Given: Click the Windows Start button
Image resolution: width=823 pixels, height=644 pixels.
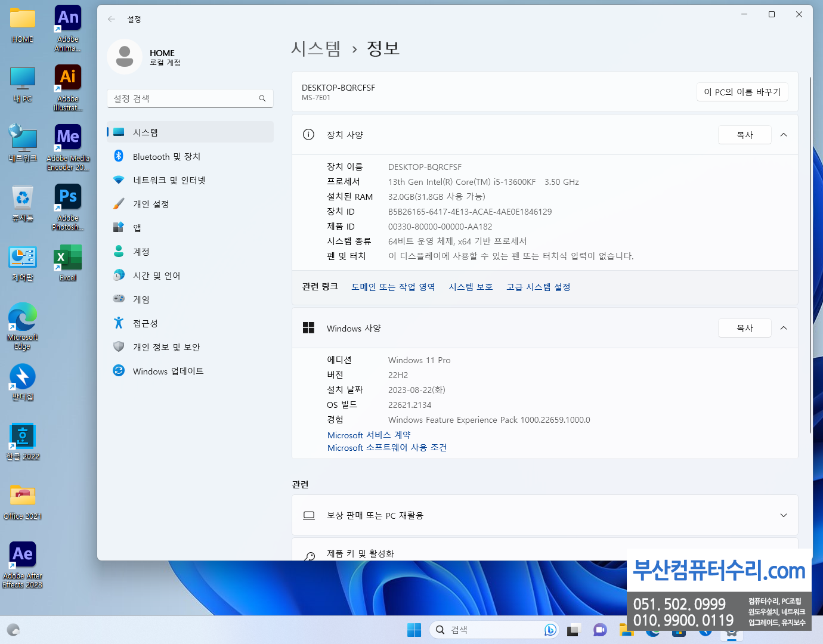Looking at the screenshot, I should click(x=414, y=630).
